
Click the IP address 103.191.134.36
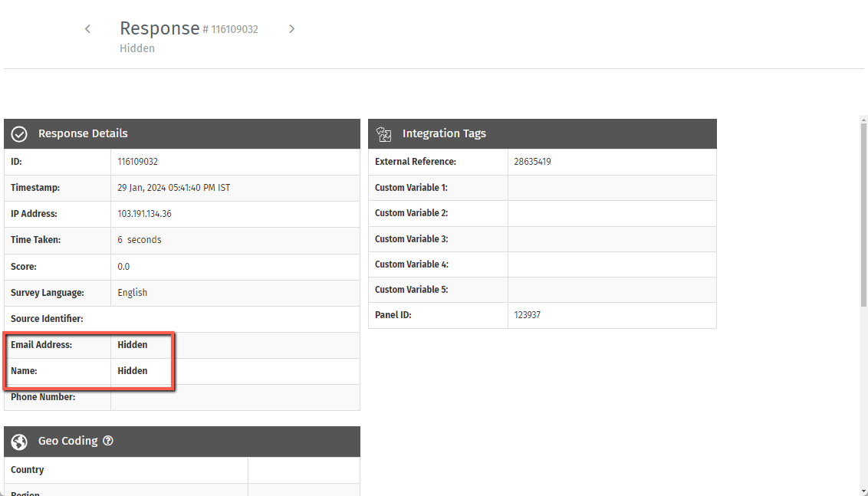pyautogui.click(x=145, y=214)
